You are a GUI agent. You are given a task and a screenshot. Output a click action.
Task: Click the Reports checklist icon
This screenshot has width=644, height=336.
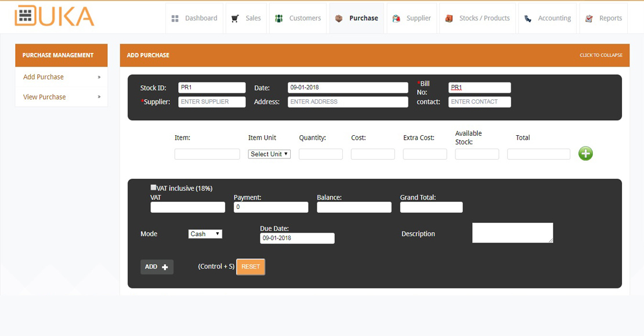[x=589, y=19]
